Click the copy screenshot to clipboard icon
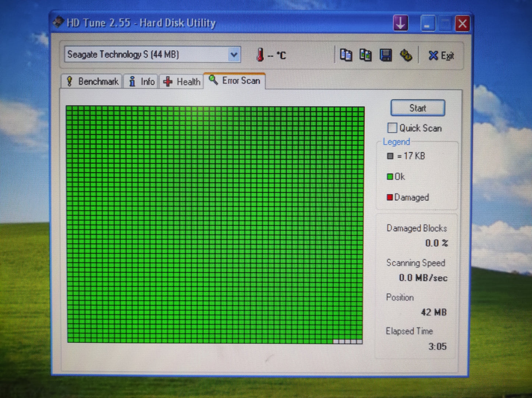Image resolution: width=532 pixels, height=398 pixels. pos(365,55)
